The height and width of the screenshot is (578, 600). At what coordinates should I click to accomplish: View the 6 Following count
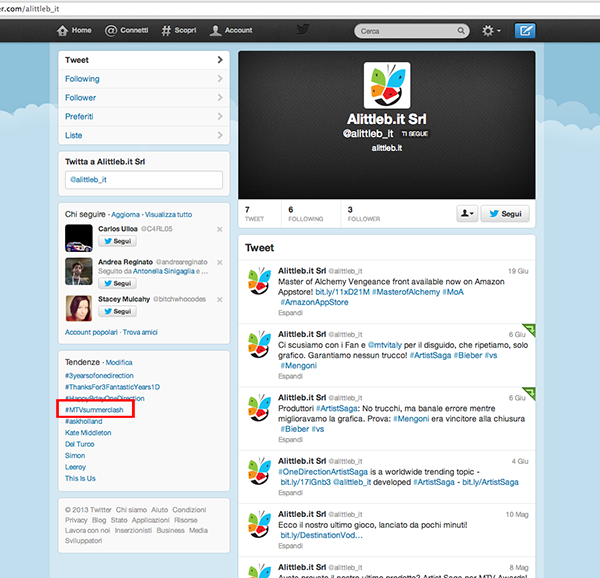tap(306, 214)
